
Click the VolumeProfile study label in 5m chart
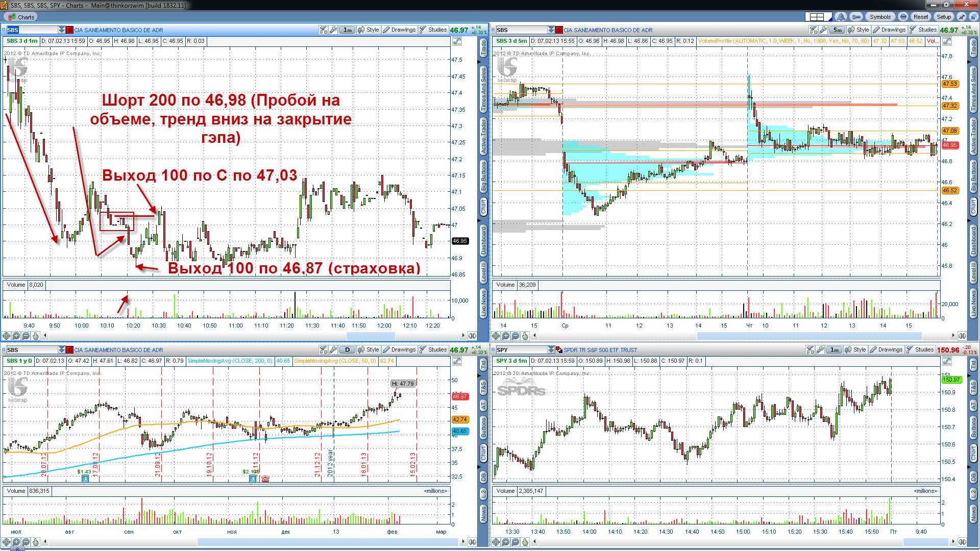coord(783,41)
